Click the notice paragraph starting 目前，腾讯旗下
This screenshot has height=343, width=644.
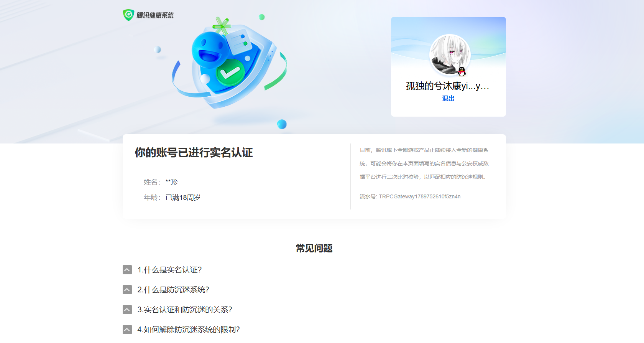424,163
